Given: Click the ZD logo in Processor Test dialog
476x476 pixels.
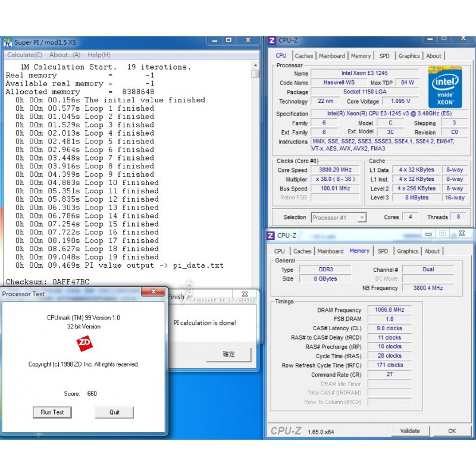Looking at the screenshot, I should point(84,343).
